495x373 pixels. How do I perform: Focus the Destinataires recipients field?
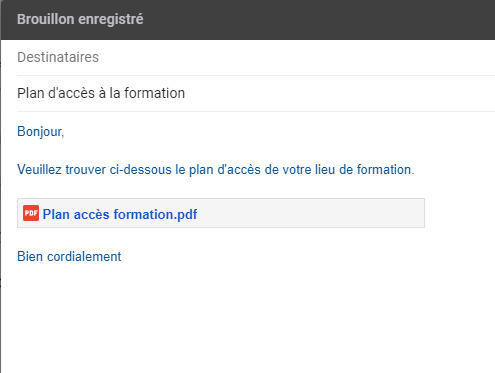click(256, 57)
